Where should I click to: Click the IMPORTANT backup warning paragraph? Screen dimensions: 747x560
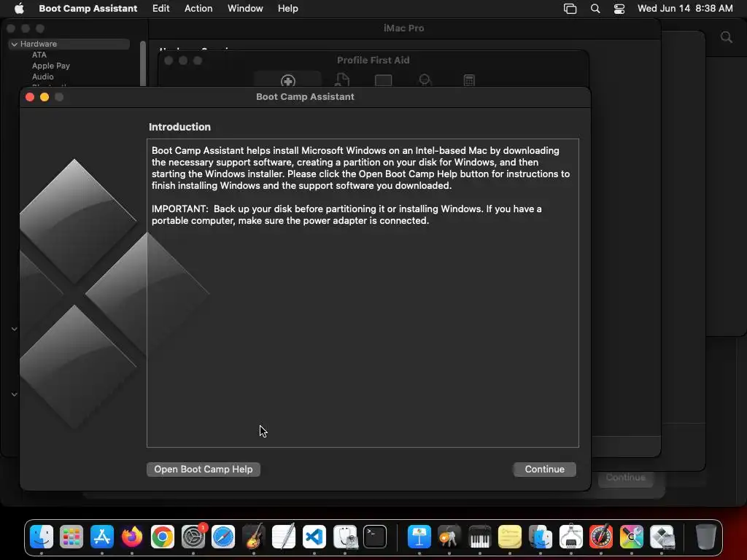(347, 215)
